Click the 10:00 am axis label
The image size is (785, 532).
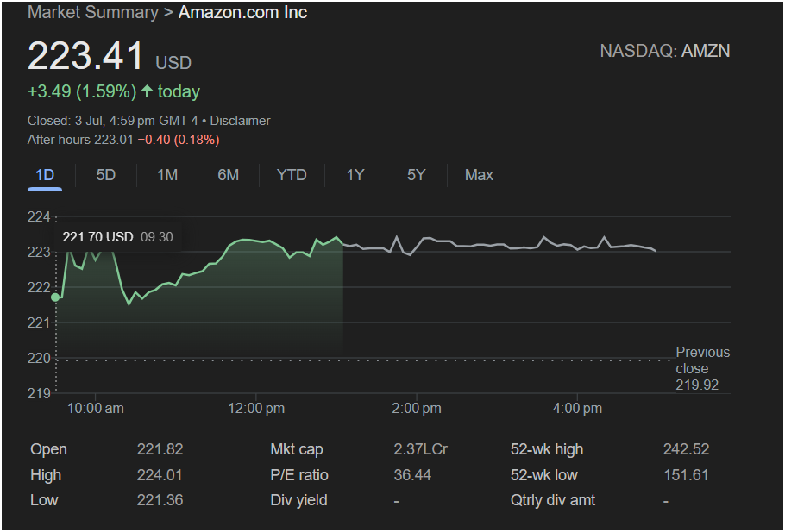point(96,409)
